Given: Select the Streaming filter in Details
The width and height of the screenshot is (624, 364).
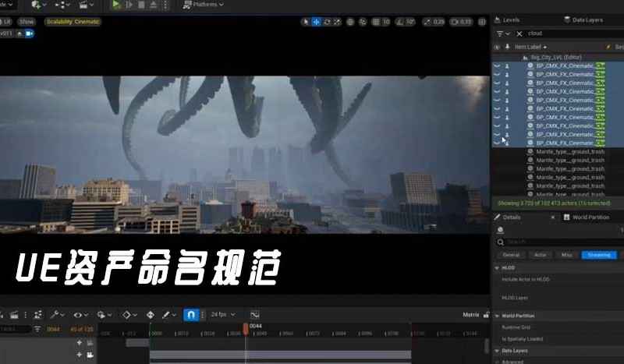Looking at the screenshot, I should coord(598,255).
